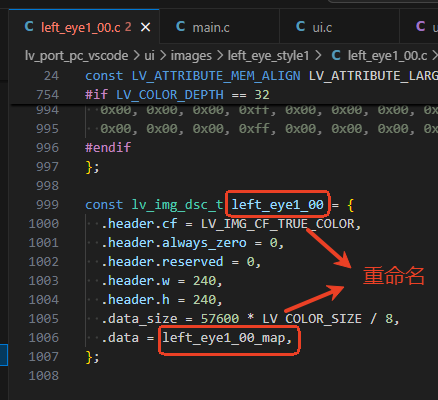Open left_eye_style1 breadcrumb folder

[268, 56]
